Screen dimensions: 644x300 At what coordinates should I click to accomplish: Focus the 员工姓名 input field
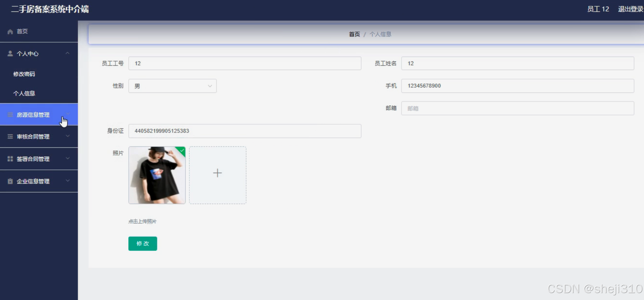point(518,64)
